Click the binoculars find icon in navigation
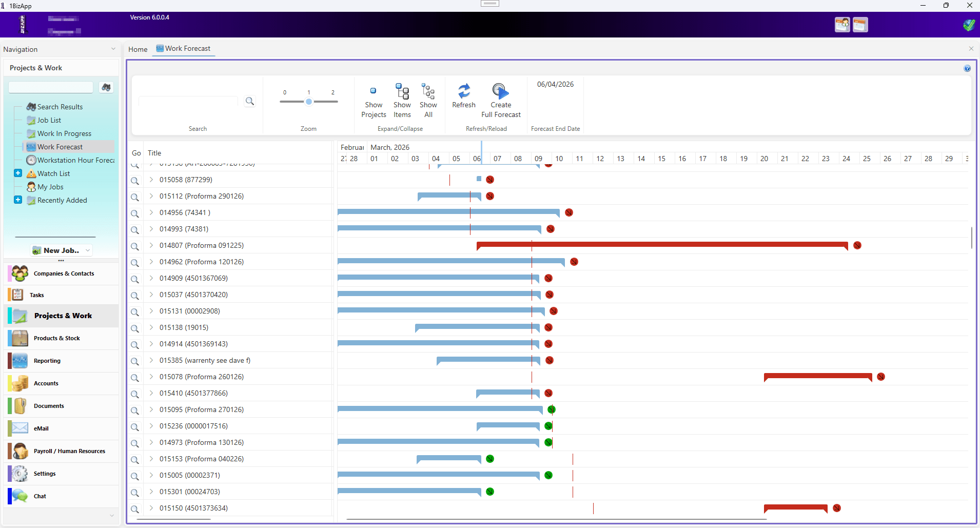 106,87
